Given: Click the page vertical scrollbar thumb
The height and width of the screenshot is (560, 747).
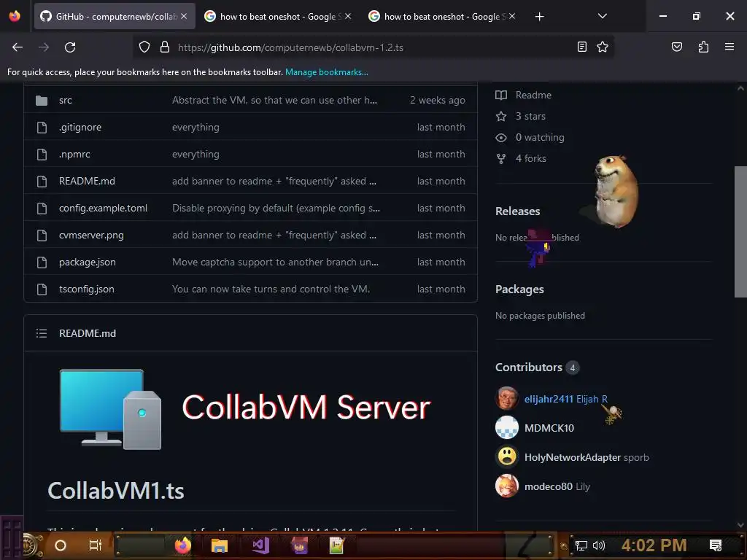Looking at the screenshot, I should pos(740,232).
